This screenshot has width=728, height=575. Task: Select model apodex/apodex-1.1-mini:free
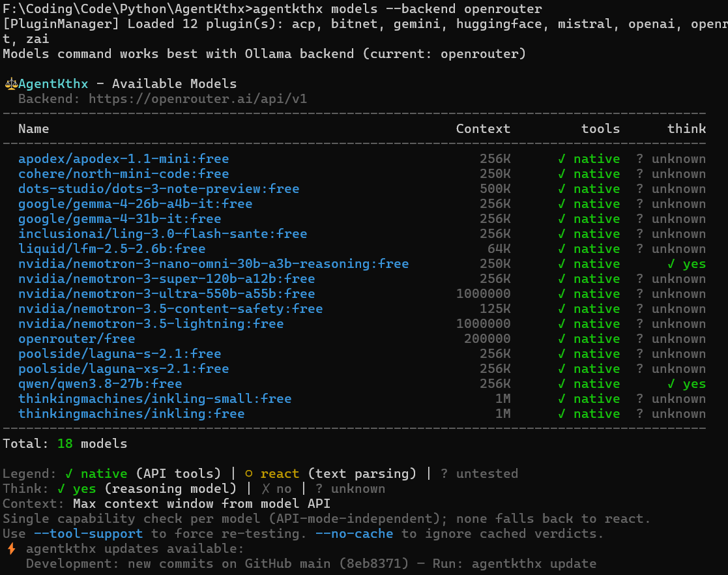[123, 159]
